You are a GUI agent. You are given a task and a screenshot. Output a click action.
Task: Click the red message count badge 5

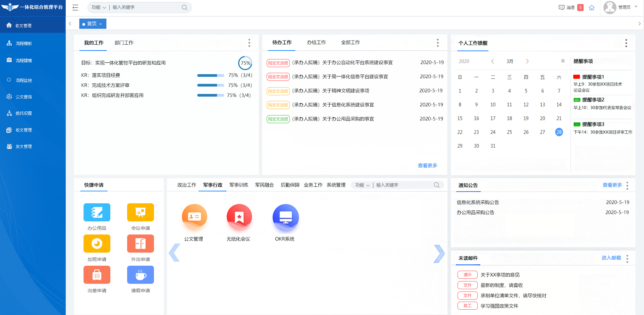581,7
